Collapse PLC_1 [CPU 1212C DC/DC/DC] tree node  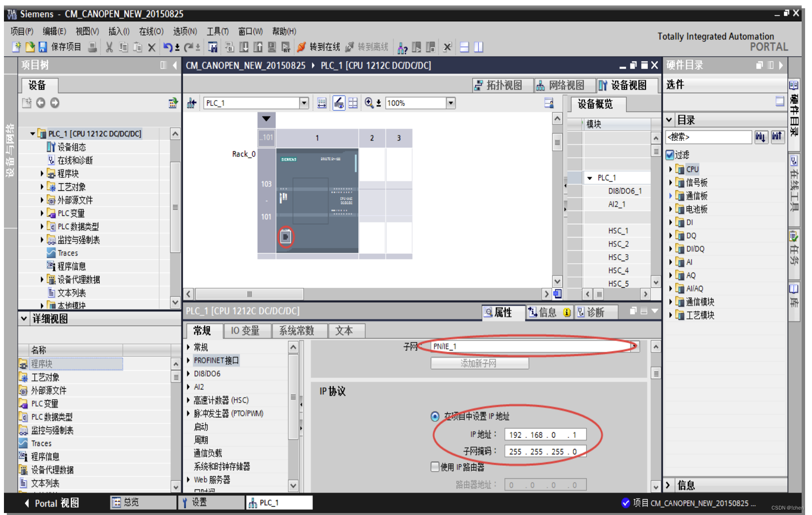tap(33, 134)
